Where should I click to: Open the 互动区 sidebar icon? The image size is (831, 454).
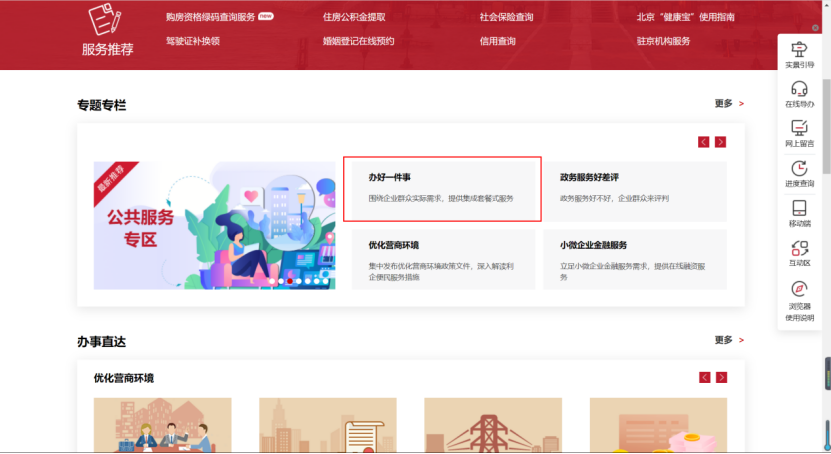click(799, 248)
